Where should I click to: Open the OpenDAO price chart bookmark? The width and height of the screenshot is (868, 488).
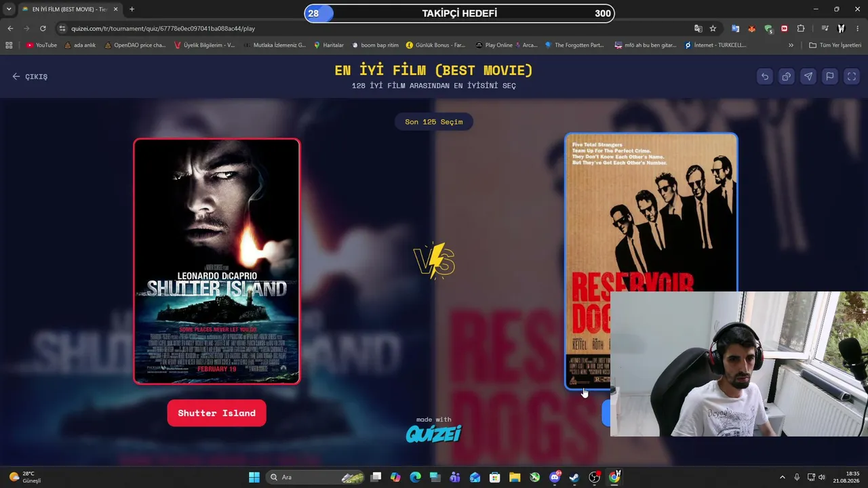pyautogui.click(x=134, y=45)
